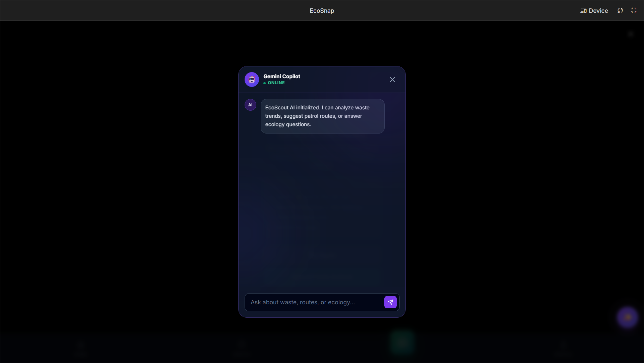Close the Gemini Copilot chat panel

tap(392, 80)
